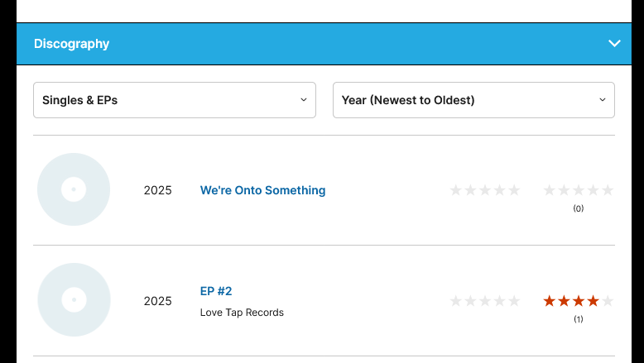
Task: Click the fourth red user-rating star of EP #2
Action: pyautogui.click(x=593, y=301)
